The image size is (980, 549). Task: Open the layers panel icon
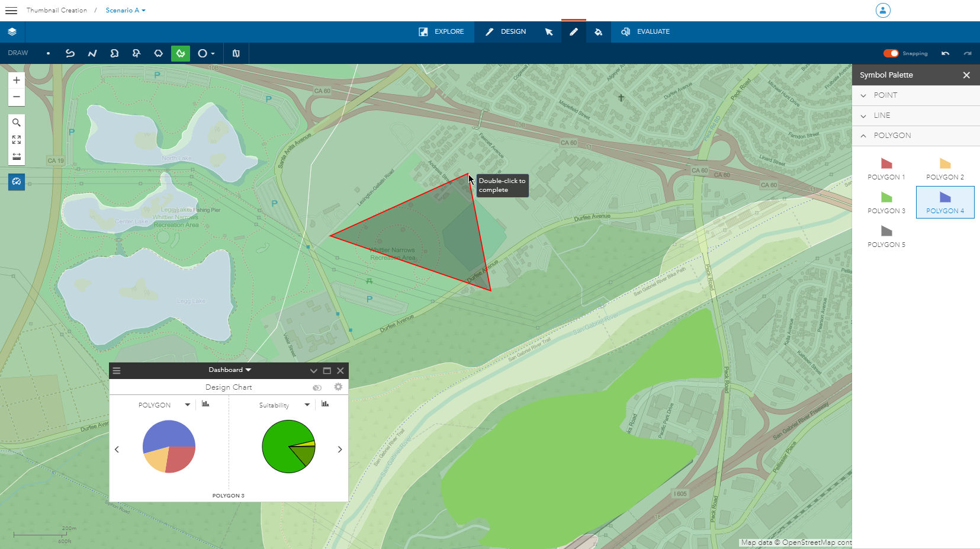[x=12, y=32]
